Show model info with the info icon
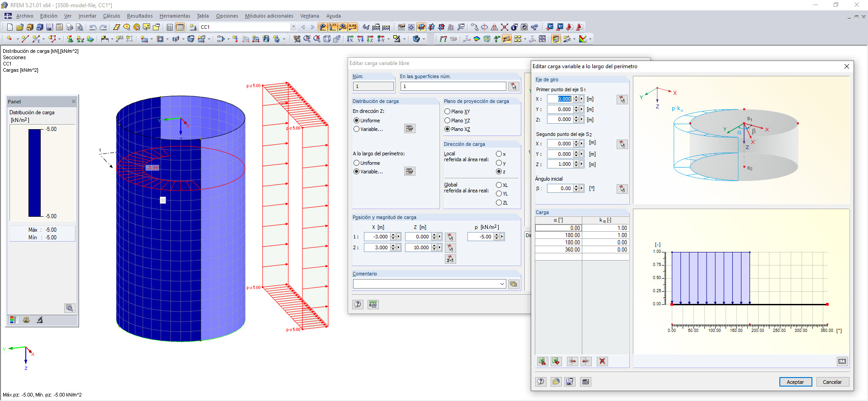This screenshot has height=401, width=868. click(514, 27)
